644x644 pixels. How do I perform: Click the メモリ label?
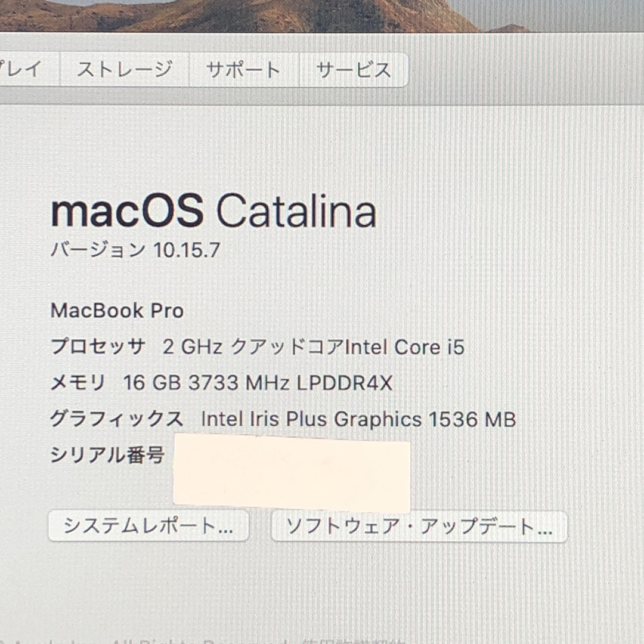pos(78,382)
